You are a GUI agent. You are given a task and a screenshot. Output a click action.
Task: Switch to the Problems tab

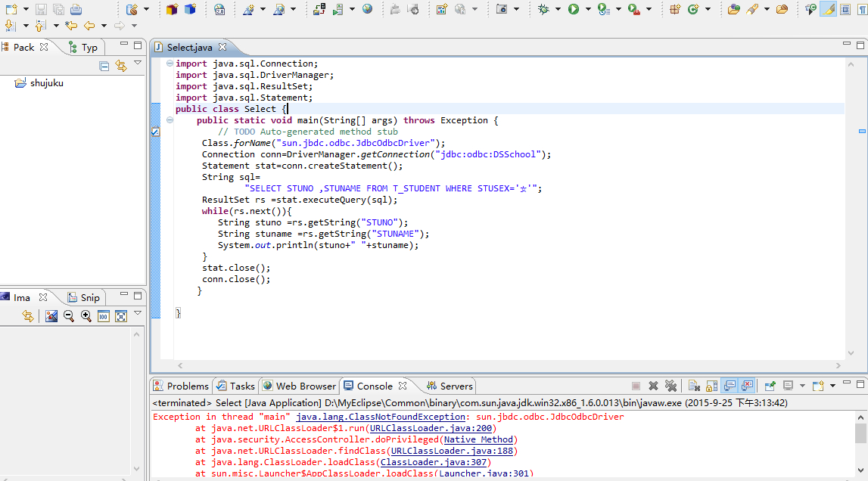coord(181,386)
